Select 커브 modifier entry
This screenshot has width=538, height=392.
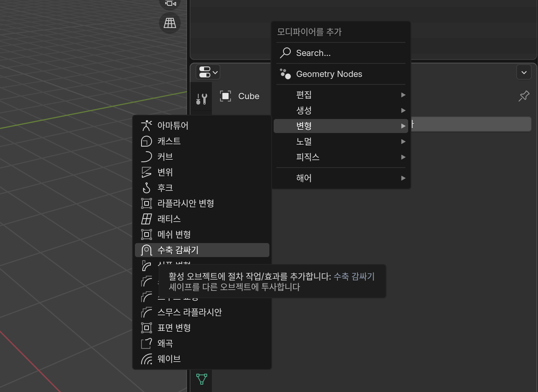[x=202, y=157]
